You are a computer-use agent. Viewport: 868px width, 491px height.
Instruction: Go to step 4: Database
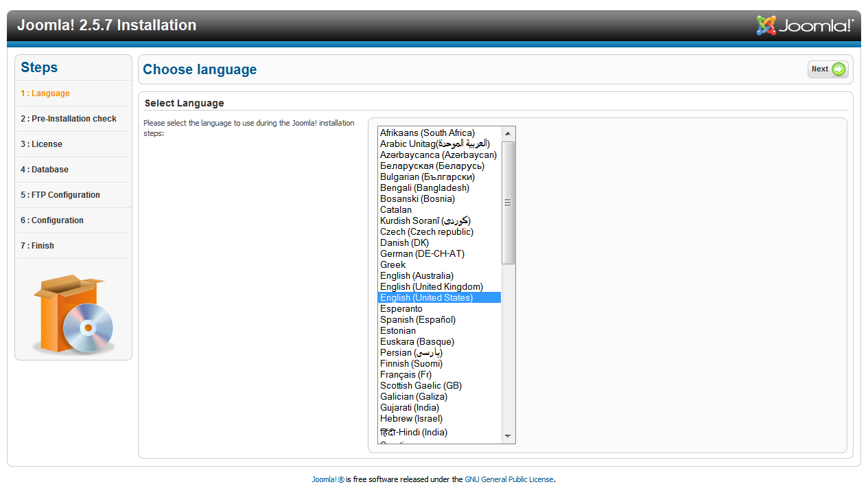(x=45, y=170)
